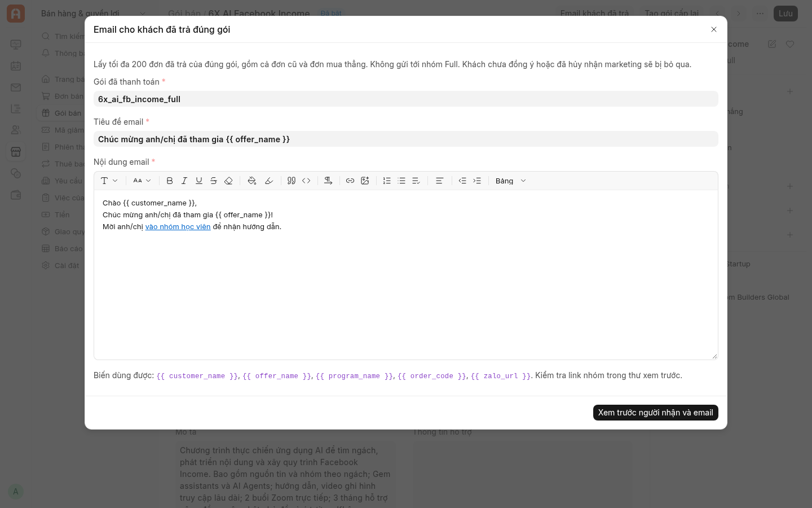
Task: Click the Lưu button behind the dialog
Action: click(x=785, y=14)
